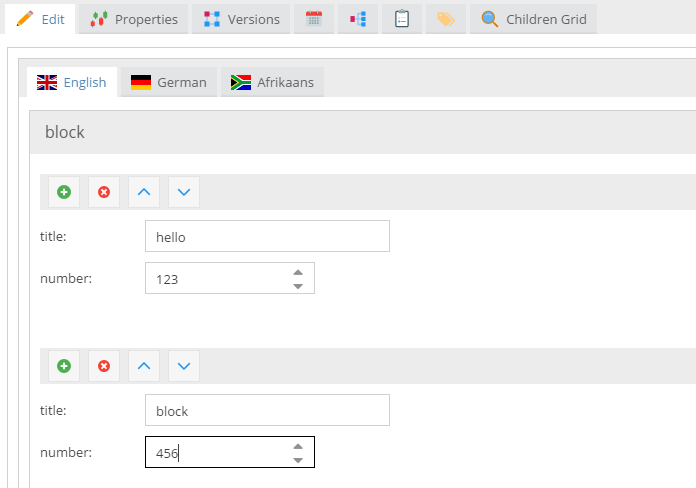The height and width of the screenshot is (488, 696).
Task: Click red delete icon in second block
Action: coord(104,366)
